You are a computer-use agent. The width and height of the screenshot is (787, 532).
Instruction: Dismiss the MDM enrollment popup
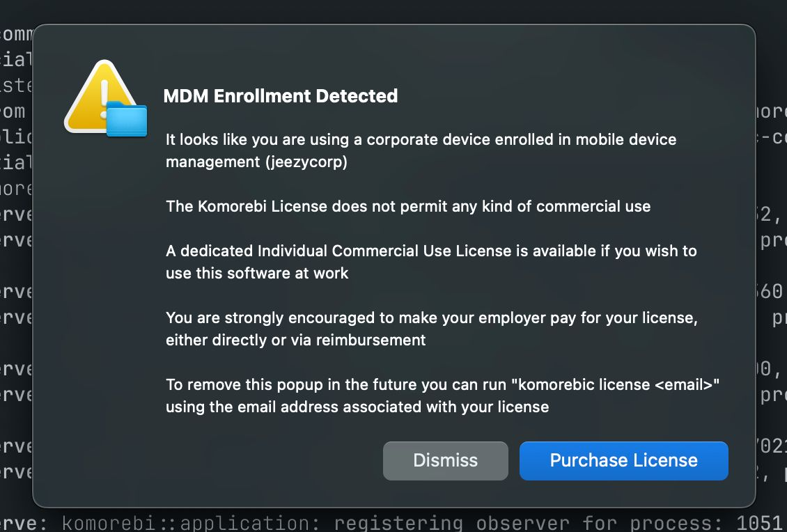(x=445, y=460)
